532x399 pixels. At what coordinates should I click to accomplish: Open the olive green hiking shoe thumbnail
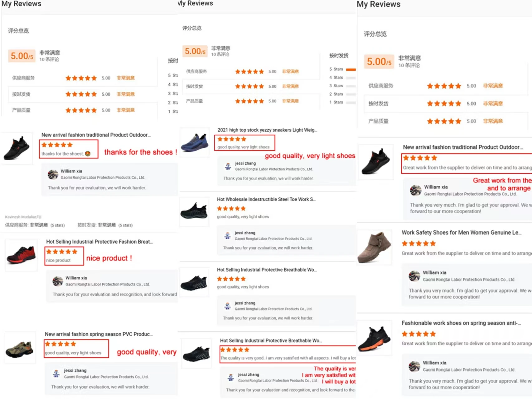click(20, 348)
